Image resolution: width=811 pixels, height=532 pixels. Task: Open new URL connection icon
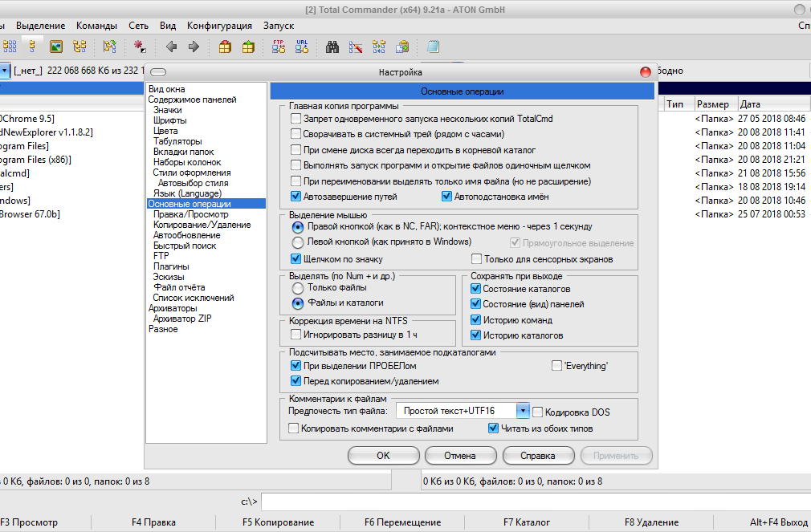coord(302,47)
